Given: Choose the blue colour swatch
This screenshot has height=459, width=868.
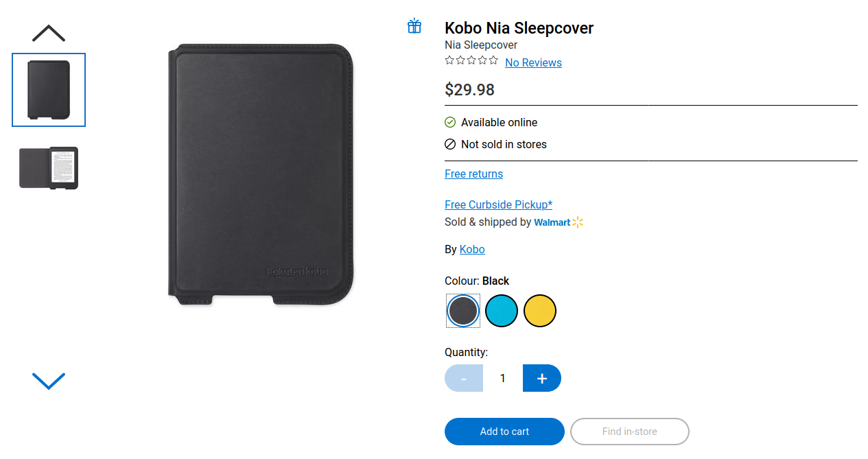Looking at the screenshot, I should click(502, 311).
